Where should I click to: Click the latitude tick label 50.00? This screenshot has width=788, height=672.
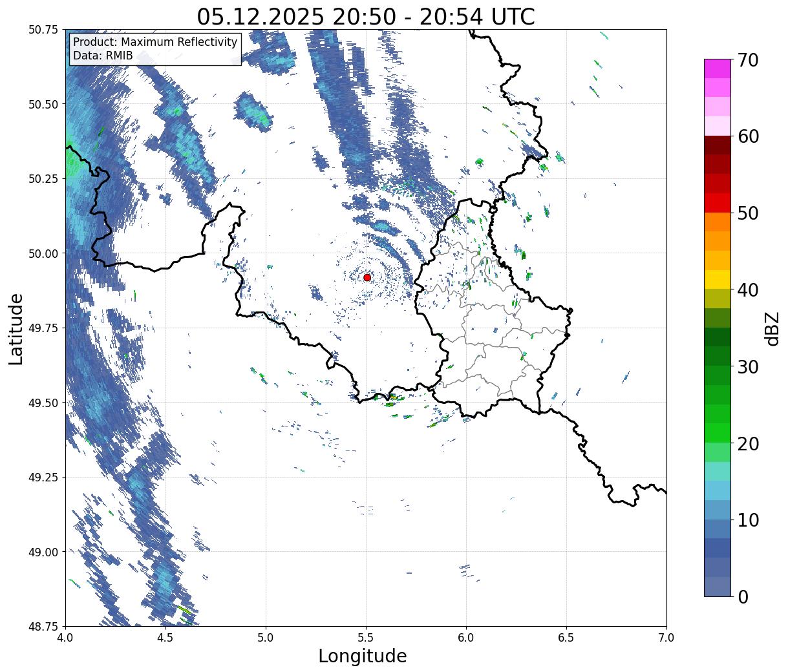click(x=45, y=253)
